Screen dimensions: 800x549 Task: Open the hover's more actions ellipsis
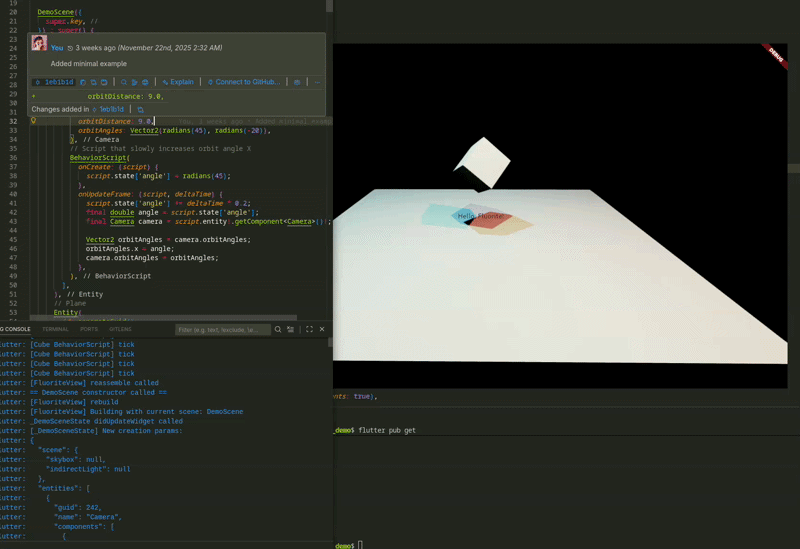pyautogui.click(x=317, y=82)
